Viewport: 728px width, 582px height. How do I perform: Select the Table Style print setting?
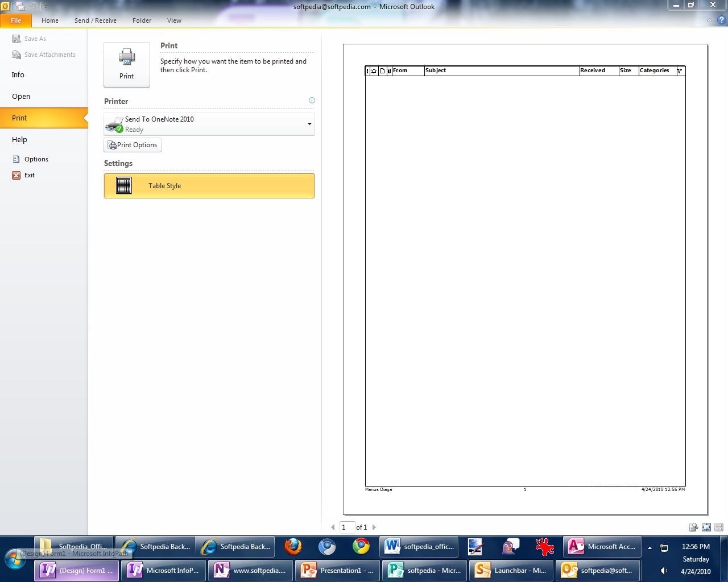(x=209, y=186)
